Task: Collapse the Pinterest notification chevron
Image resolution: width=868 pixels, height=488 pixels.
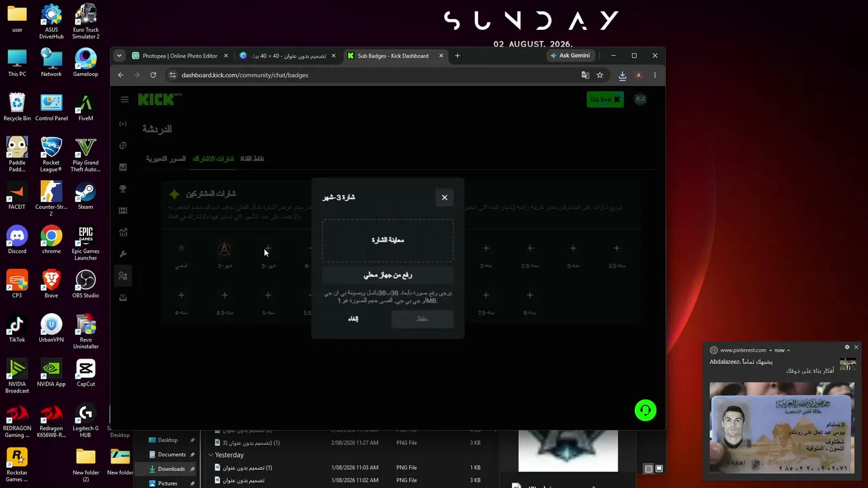Action: coord(789,350)
